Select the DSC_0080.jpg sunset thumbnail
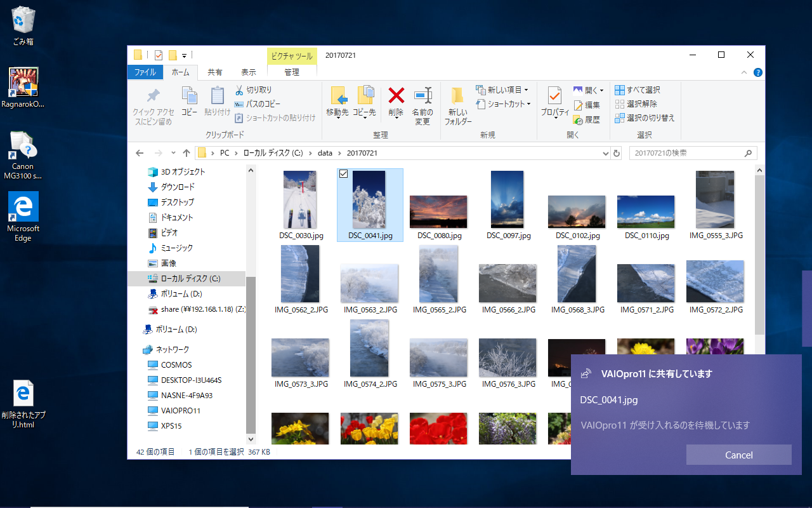This screenshot has width=812, height=508. (x=439, y=218)
